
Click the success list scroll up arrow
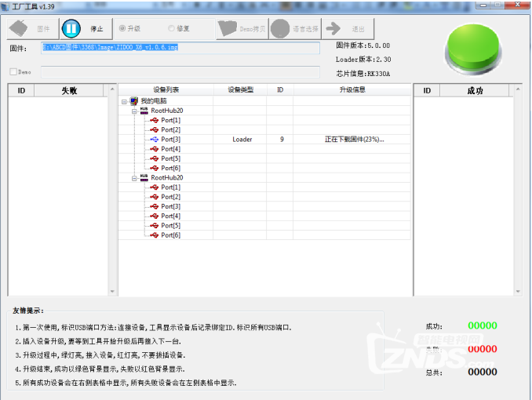pos(518,89)
